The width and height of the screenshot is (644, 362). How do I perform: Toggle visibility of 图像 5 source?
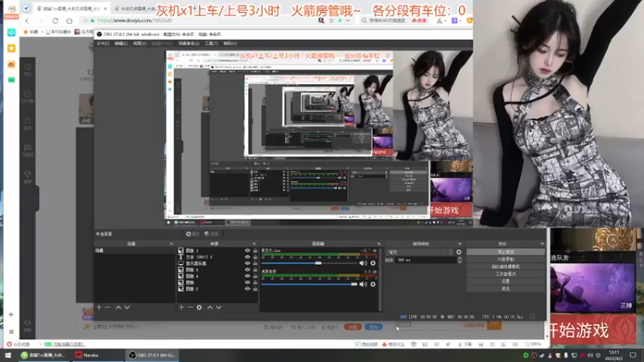coord(247,269)
